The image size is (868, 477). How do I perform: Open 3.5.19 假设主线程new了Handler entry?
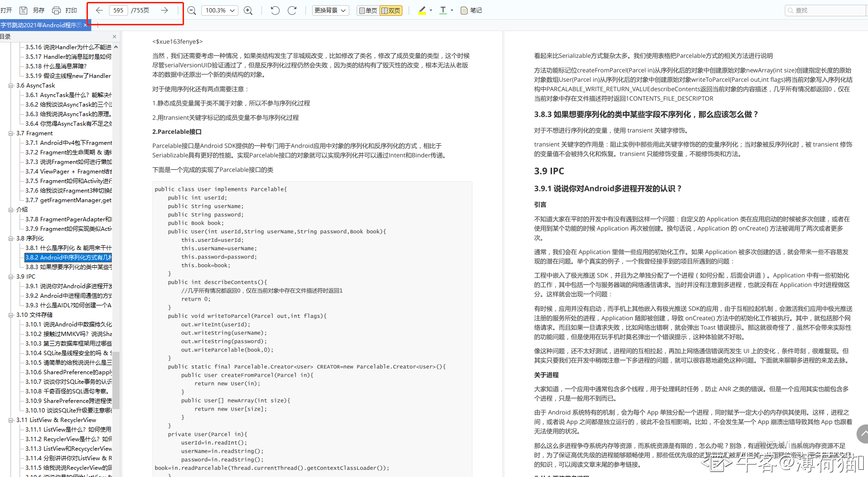point(68,76)
